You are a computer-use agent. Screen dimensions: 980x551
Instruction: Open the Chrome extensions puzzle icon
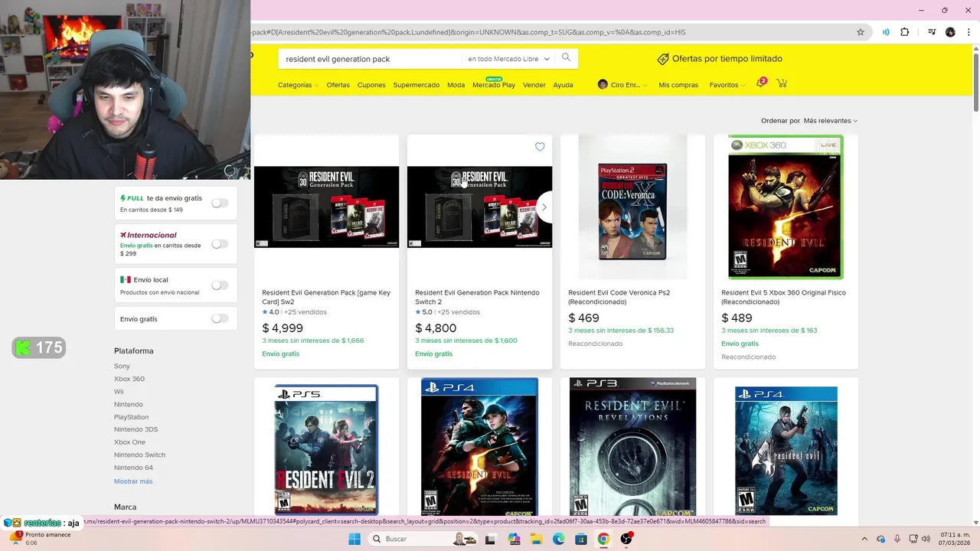point(905,32)
